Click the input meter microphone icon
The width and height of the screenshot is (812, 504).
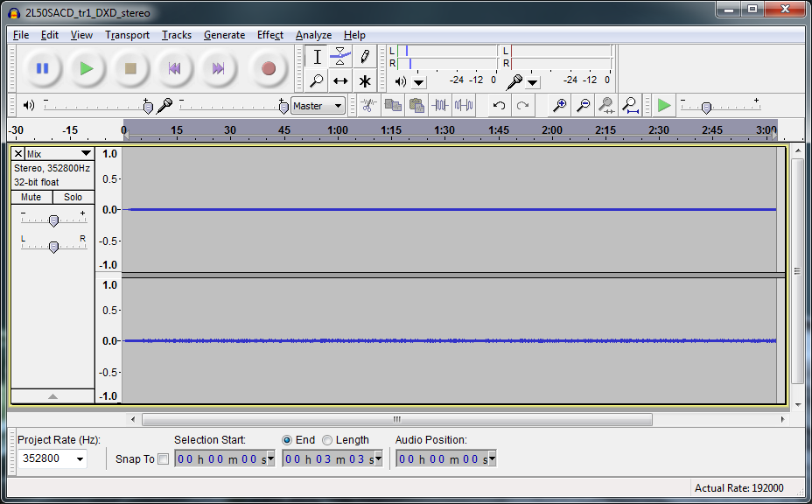(514, 82)
